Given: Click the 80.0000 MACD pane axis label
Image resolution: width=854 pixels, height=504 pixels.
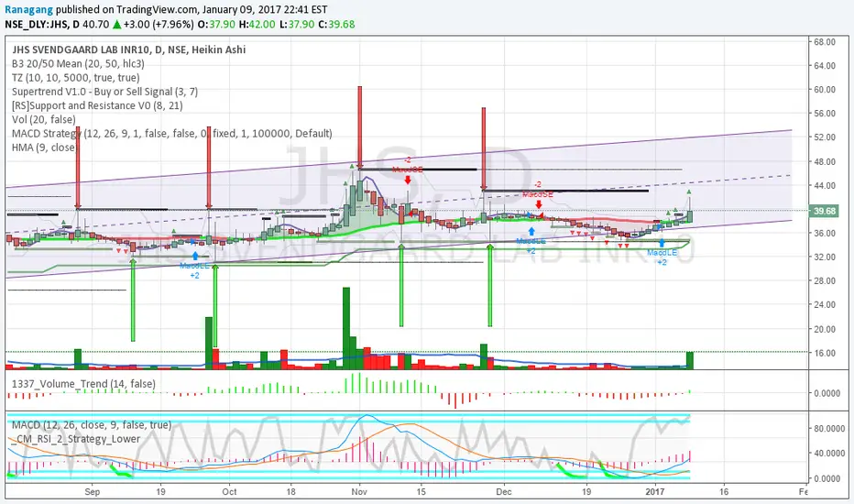Looking at the screenshot, I should click(829, 429).
